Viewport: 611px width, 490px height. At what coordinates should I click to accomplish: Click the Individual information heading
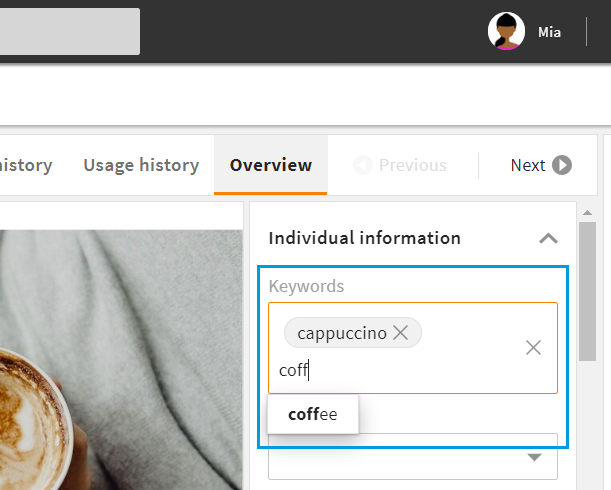click(x=364, y=238)
